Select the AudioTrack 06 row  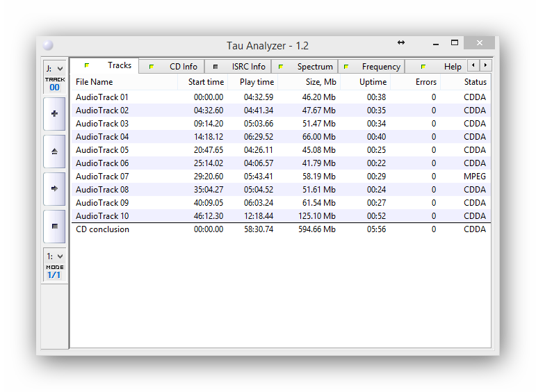(x=281, y=163)
